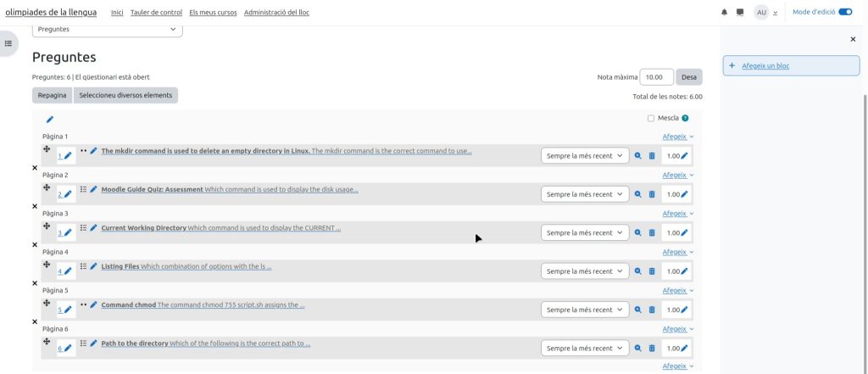Open help for Mescla option
The width and height of the screenshot is (868, 374).
685,119
